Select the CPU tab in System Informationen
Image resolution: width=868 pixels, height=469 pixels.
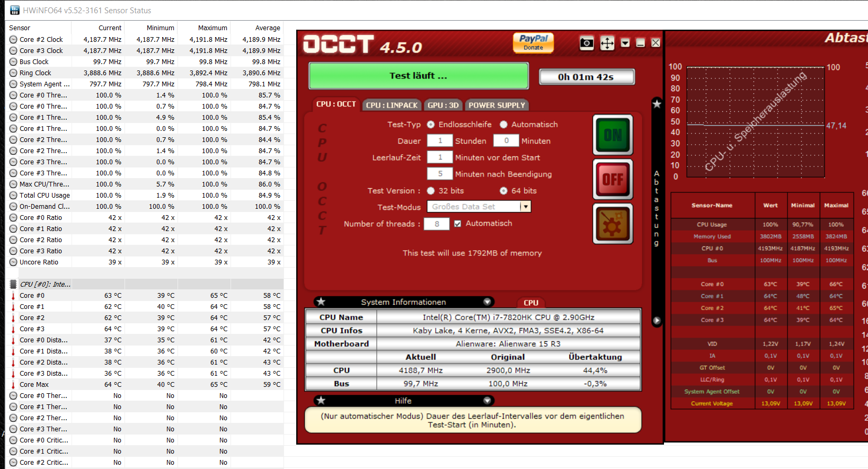coord(531,303)
